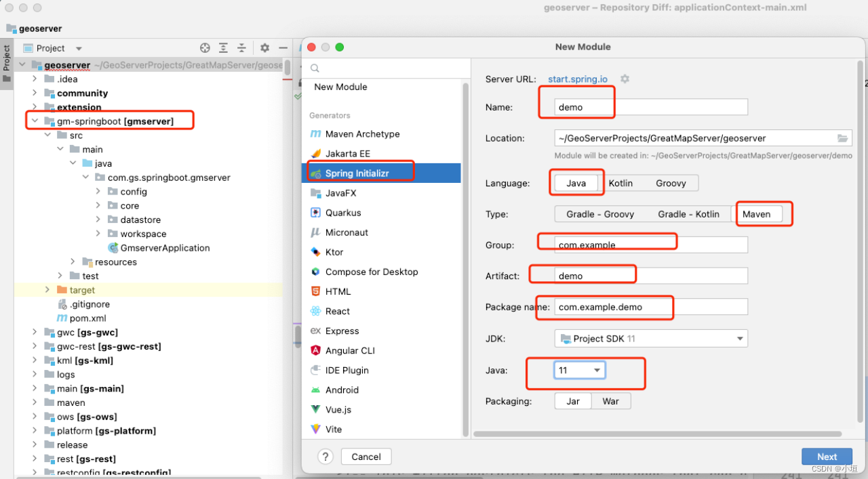Expand the community folder
Image resolution: width=868 pixels, height=479 pixels.
click(35, 93)
